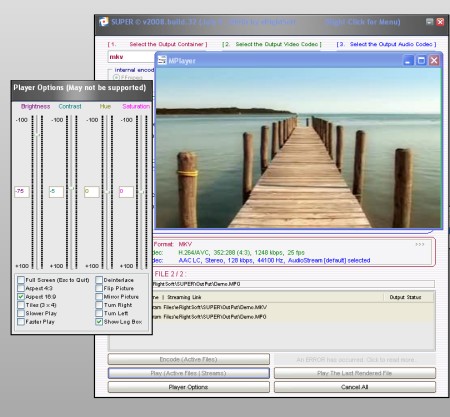This screenshot has height=417, width=450.
Task: Click the Brightness value field showing -75
Action: click(22, 192)
